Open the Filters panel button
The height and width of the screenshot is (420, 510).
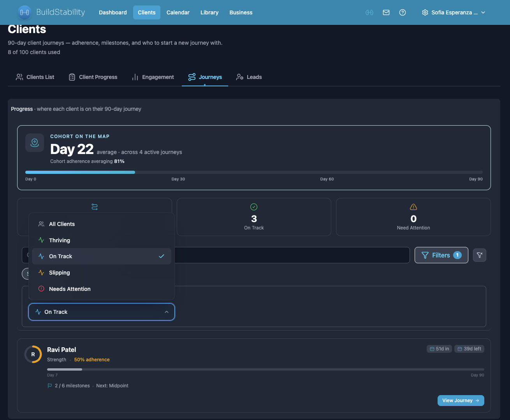coord(441,255)
